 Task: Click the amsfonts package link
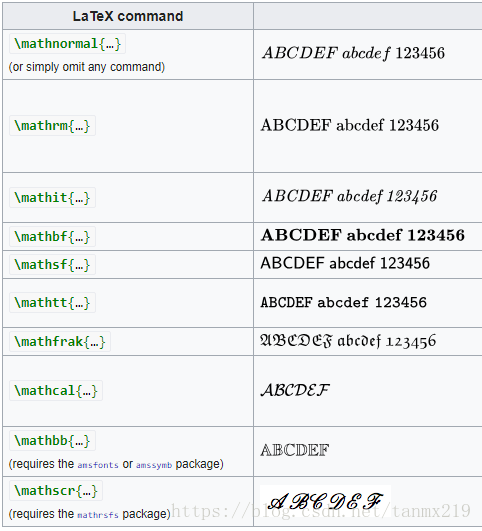coord(98,465)
